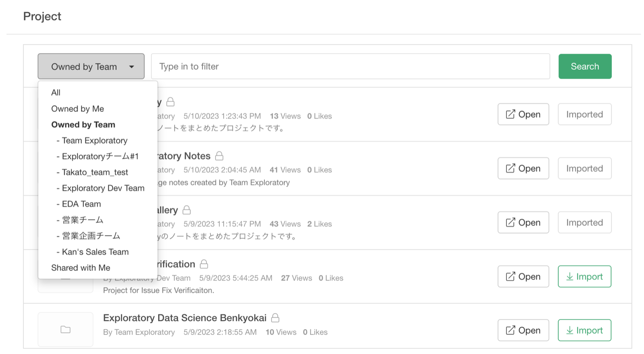Expand the Owned by Team dropdown
Viewport: 644px width, 354px height.
point(91,66)
